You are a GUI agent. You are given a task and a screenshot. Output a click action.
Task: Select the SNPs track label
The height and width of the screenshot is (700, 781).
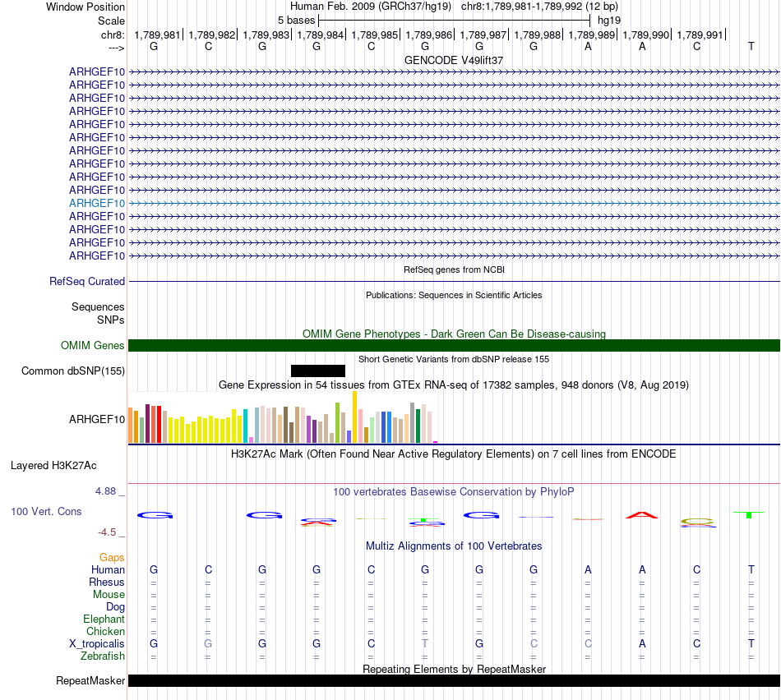[x=111, y=320]
